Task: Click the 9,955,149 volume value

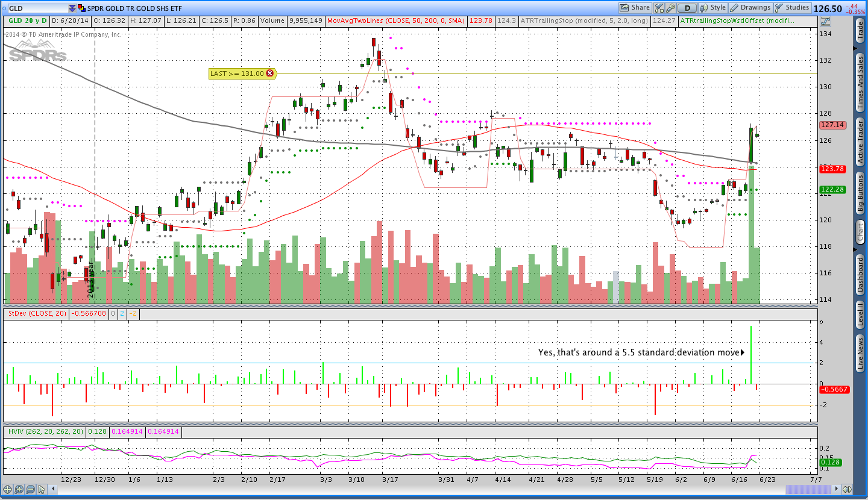Action: [x=306, y=20]
